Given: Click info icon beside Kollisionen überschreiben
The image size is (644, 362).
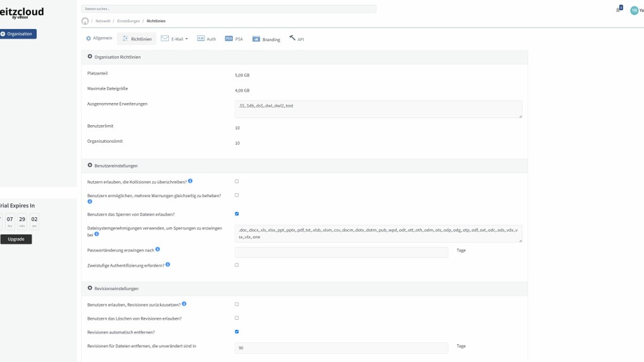Looking at the screenshot, I should pos(190,181).
